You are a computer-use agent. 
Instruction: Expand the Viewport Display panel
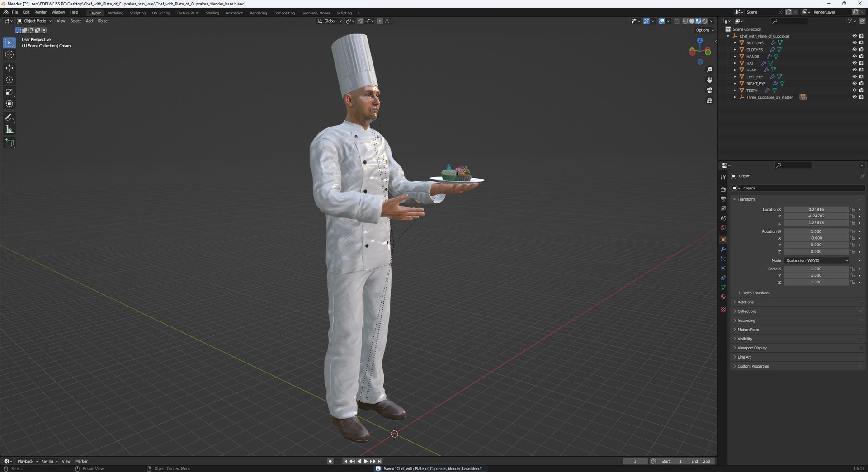click(x=798, y=348)
